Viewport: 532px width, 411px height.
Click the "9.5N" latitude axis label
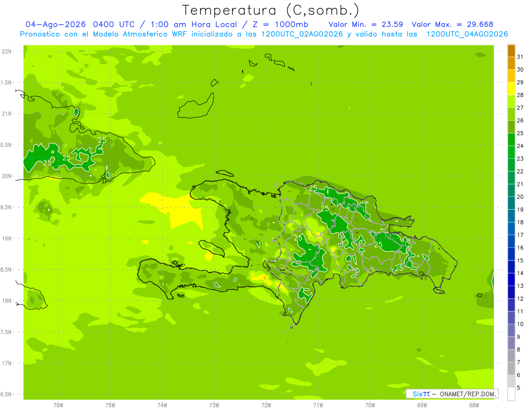pyautogui.click(x=7, y=207)
